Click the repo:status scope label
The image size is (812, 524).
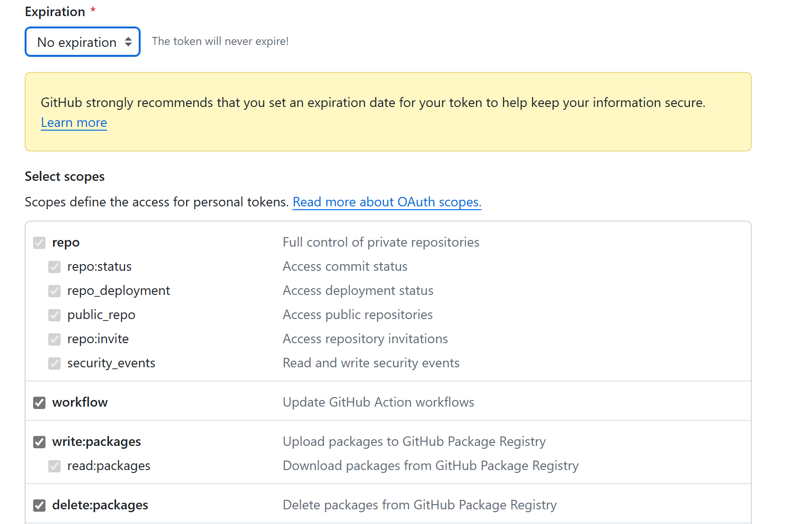[99, 266]
